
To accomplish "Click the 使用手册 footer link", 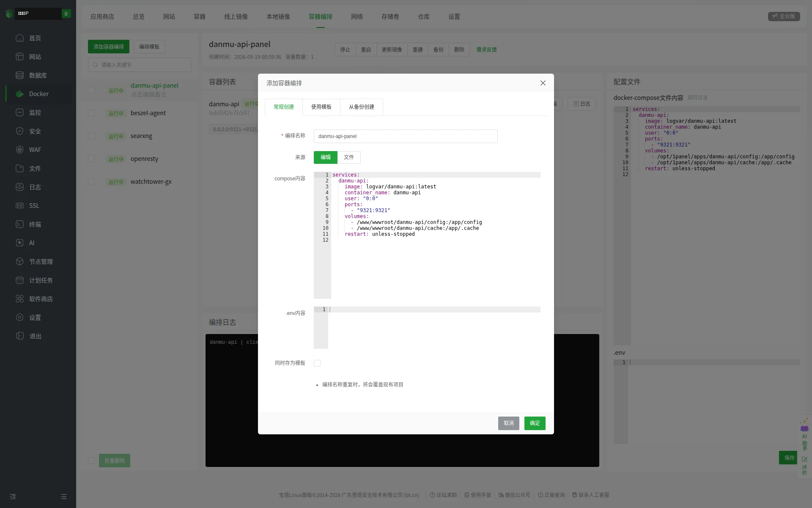I will [x=478, y=495].
